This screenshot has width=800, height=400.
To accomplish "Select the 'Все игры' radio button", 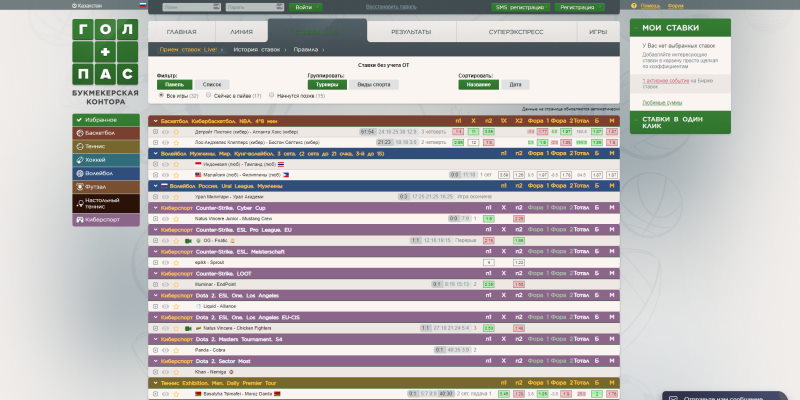I will [x=161, y=95].
